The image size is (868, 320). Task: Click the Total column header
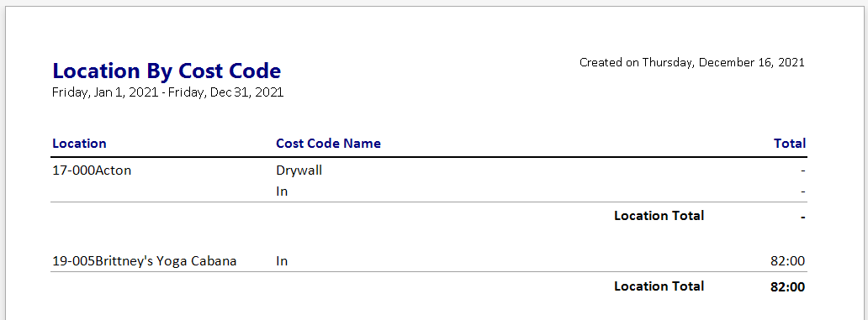(790, 143)
